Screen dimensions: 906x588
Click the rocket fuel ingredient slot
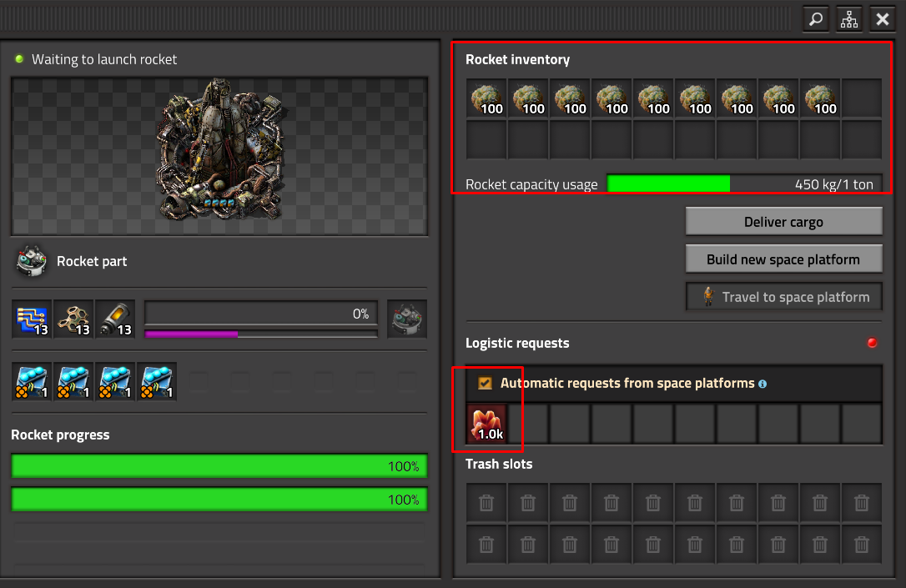(116, 319)
